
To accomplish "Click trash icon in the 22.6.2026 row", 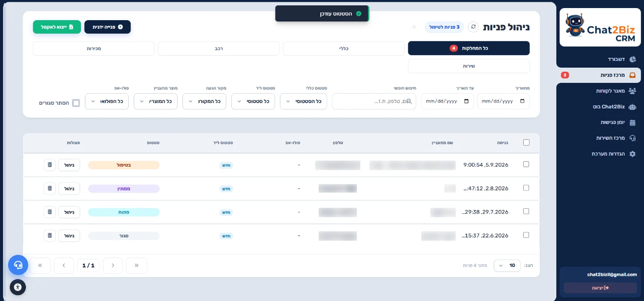I will pos(50,236).
